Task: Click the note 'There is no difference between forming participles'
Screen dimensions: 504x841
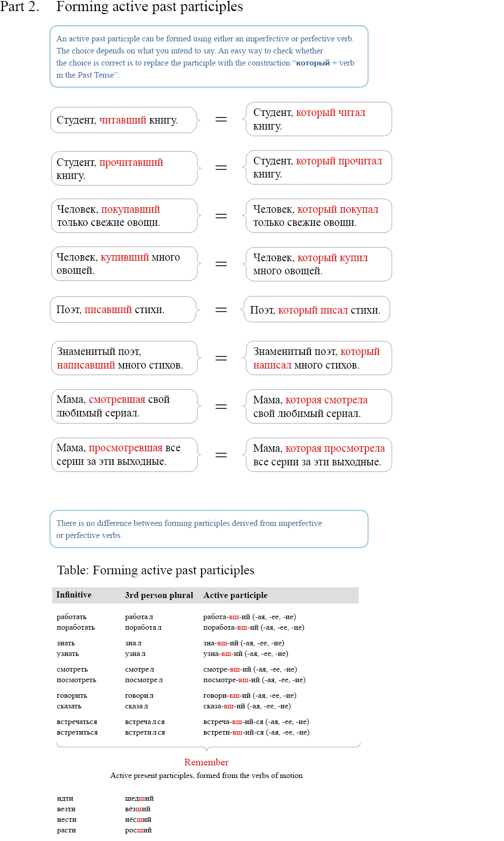Action: pyautogui.click(x=209, y=529)
